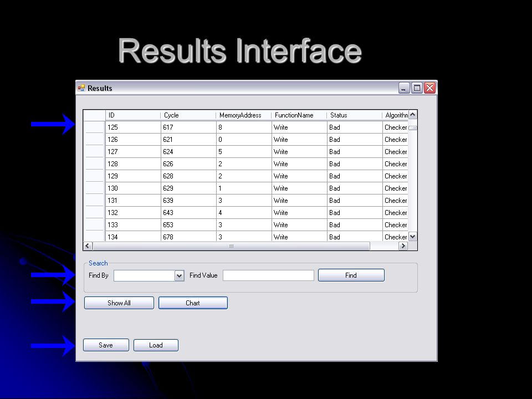Click the Write cell in row 129
Image resolution: width=532 pixels, height=399 pixels.
tap(299, 176)
